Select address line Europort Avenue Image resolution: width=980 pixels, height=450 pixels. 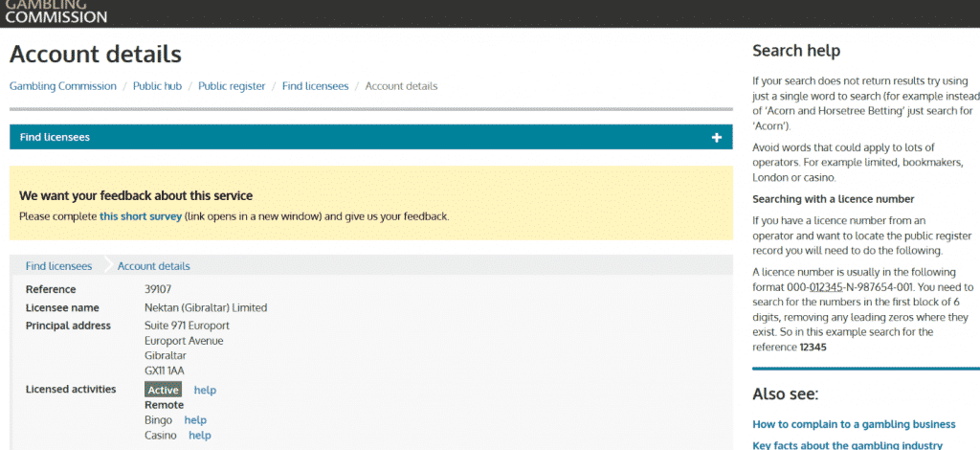tap(184, 341)
